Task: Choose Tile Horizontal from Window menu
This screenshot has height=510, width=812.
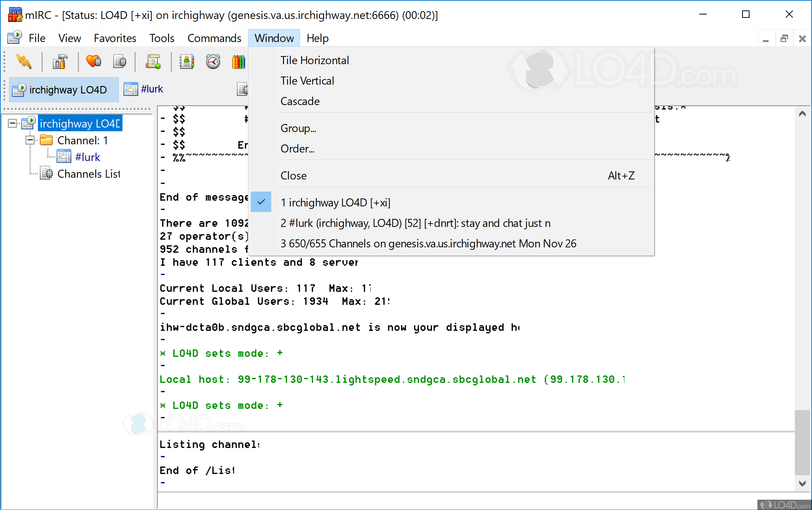Action: [x=451, y=60]
